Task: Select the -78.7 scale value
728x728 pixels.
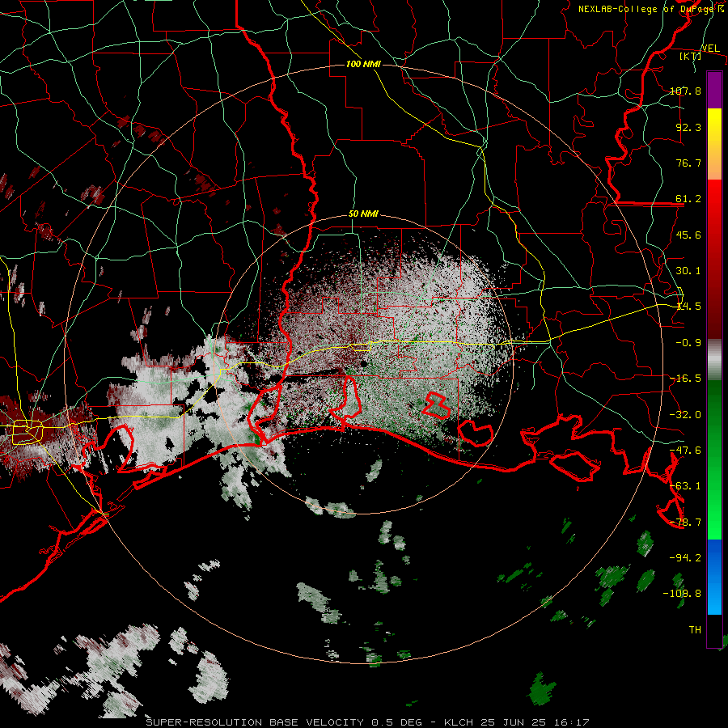Action: pyautogui.click(x=685, y=523)
